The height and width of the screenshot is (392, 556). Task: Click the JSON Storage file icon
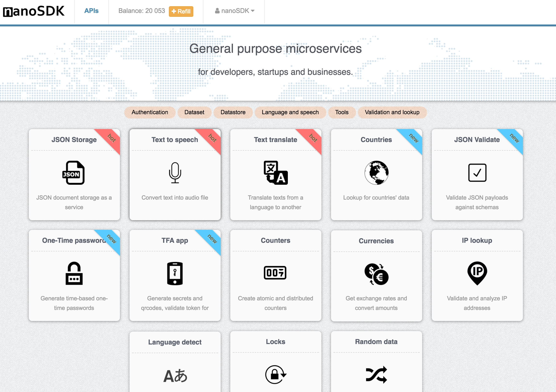[x=74, y=173]
